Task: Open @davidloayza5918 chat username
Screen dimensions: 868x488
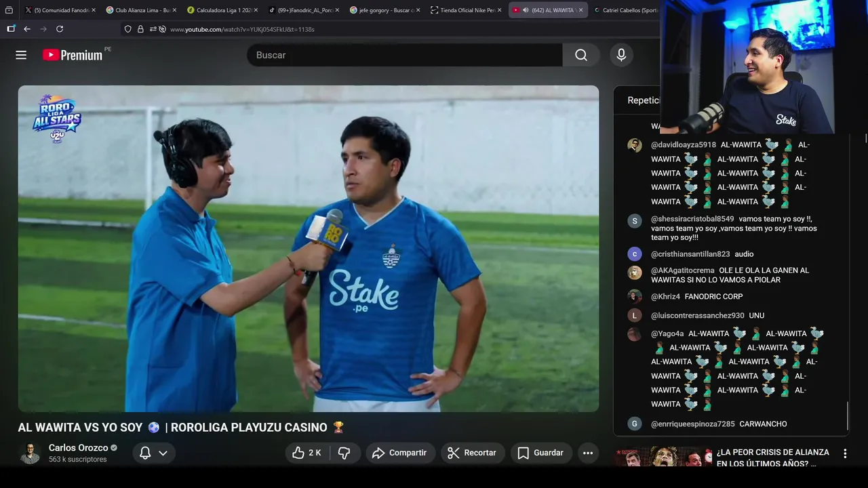Action: (x=684, y=145)
